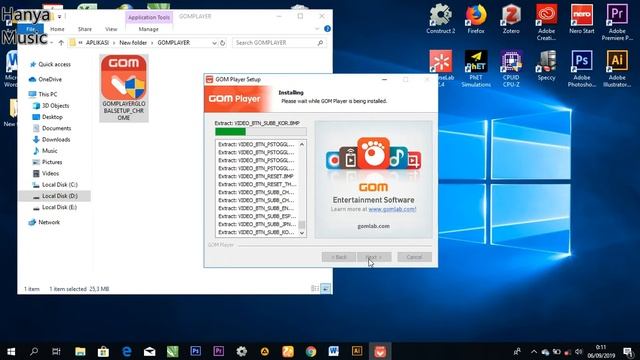Image resolution: width=640 pixels, height=360 pixels.
Task: Select the Application Tools tab header
Action: pos(149,17)
